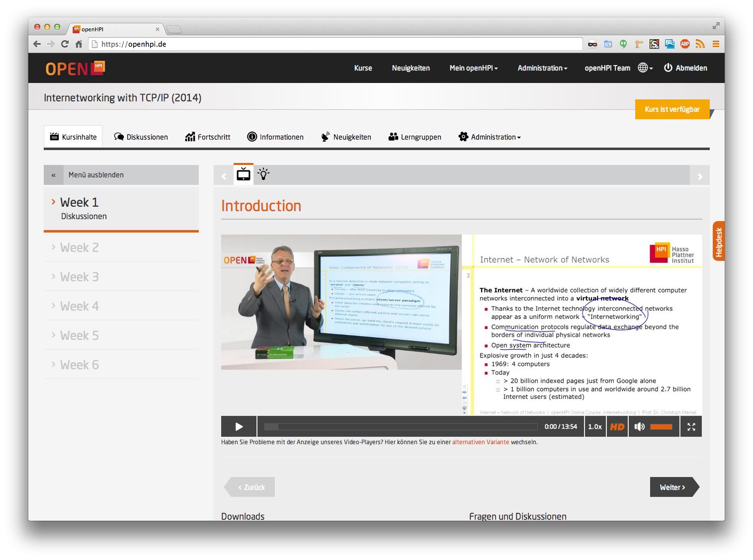
Task: Reload the browser page
Action: pos(65,44)
